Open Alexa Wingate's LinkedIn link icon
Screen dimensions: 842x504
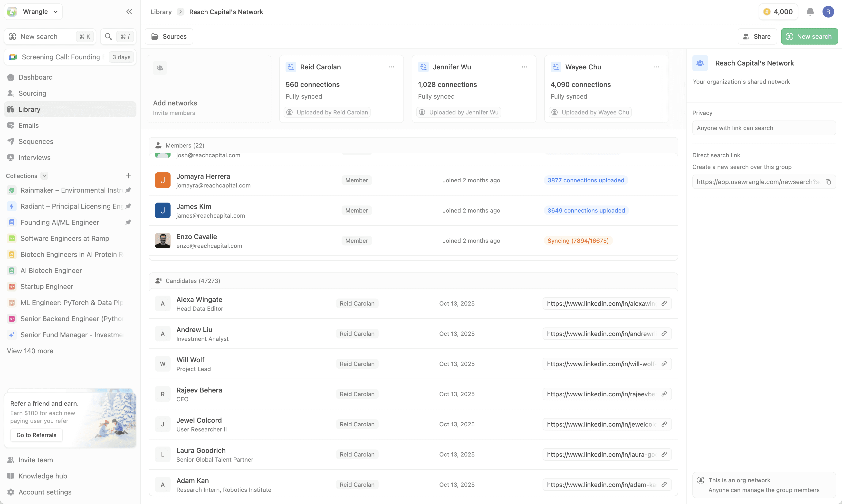point(664,303)
